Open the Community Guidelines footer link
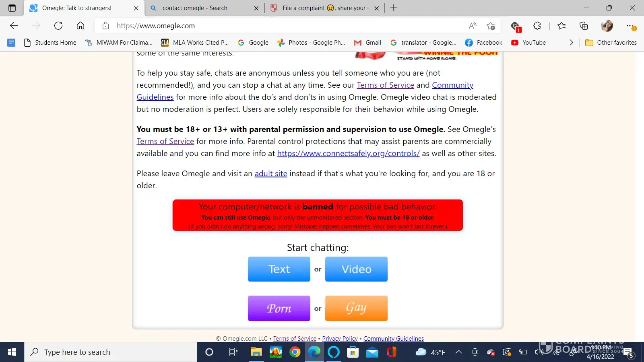This screenshot has width=644, height=362. (394, 339)
